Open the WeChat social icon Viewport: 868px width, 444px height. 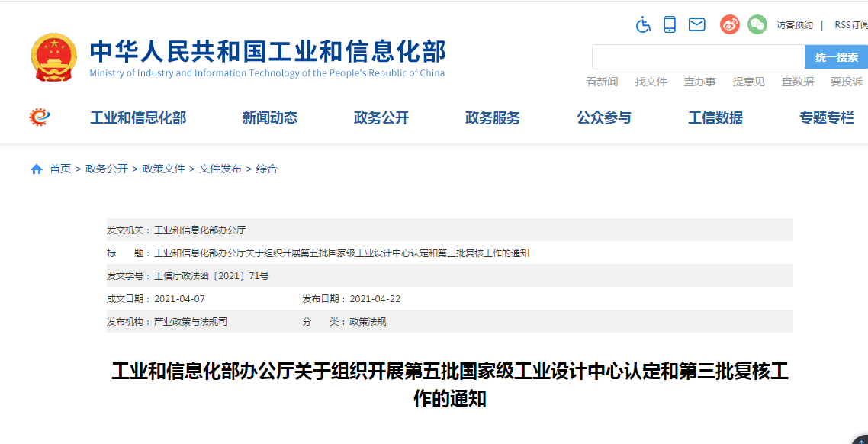coord(757,24)
